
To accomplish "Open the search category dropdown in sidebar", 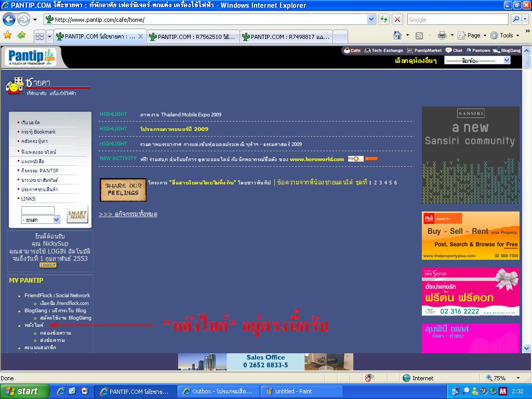I will 41,220.
